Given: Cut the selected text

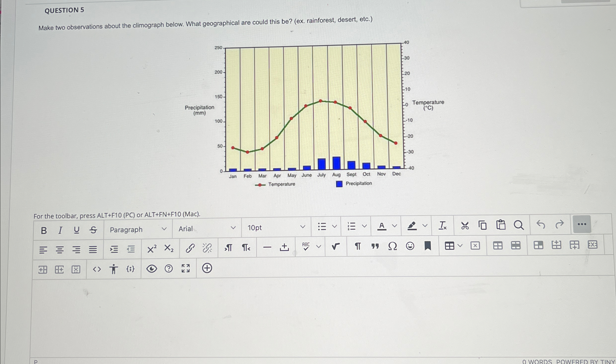Looking at the screenshot, I should click(x=465, y=226).
